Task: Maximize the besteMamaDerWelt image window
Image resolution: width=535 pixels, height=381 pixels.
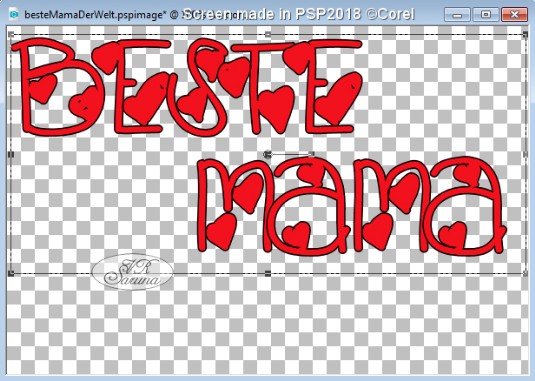Action: tap(486, 15)
